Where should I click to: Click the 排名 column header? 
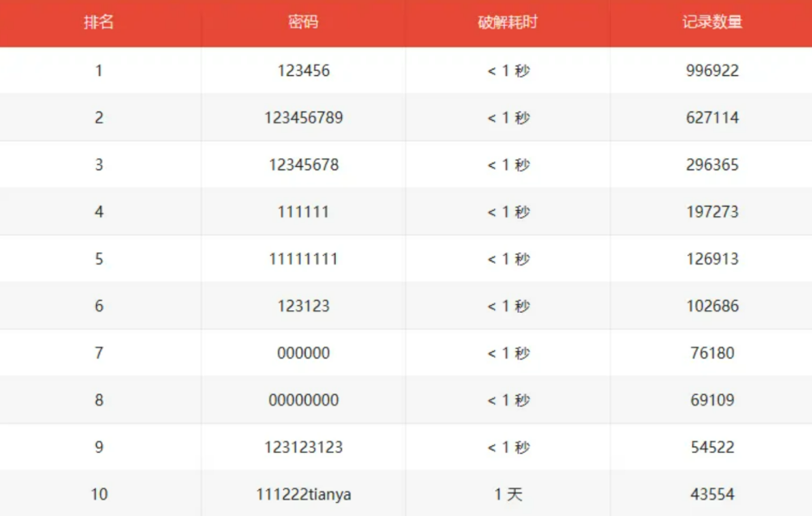(x=99, y=22)
